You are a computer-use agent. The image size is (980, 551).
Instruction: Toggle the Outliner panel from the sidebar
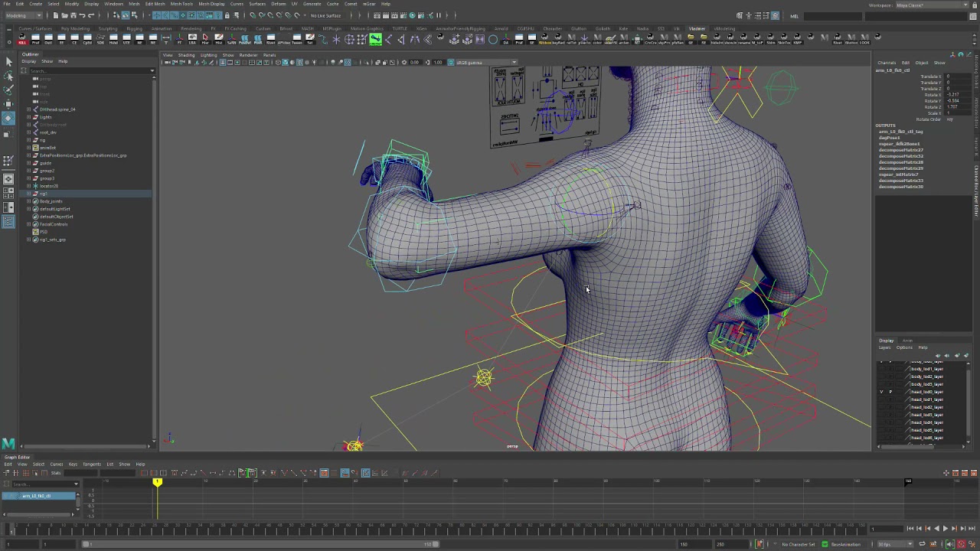8,222
